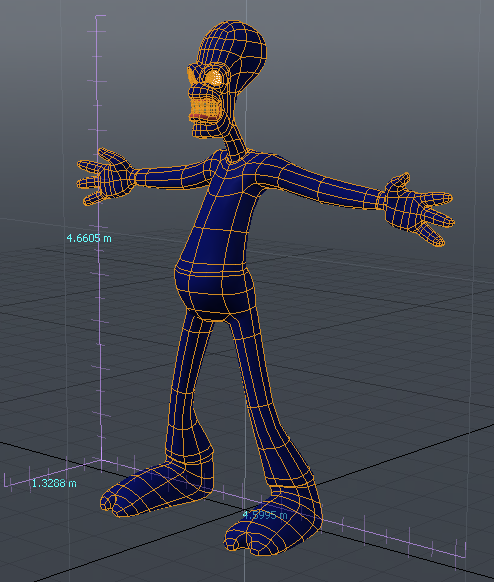Click the 1.3288 m dimension label
The height and width of the screenshot is (582, 494).
click(x=54, y=483)
